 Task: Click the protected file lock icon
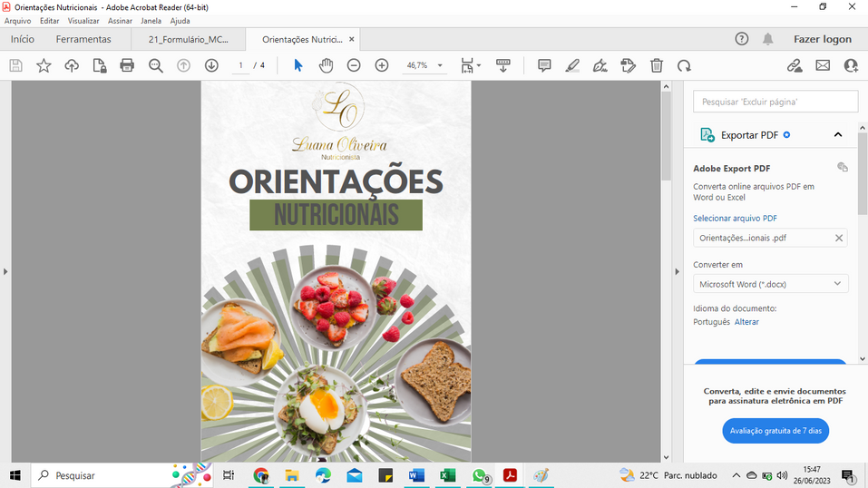(x=100, y=65)
